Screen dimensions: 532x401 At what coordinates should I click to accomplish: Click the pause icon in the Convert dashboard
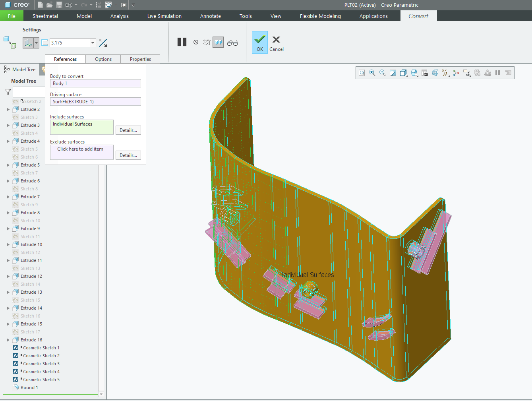click(182, 42)
